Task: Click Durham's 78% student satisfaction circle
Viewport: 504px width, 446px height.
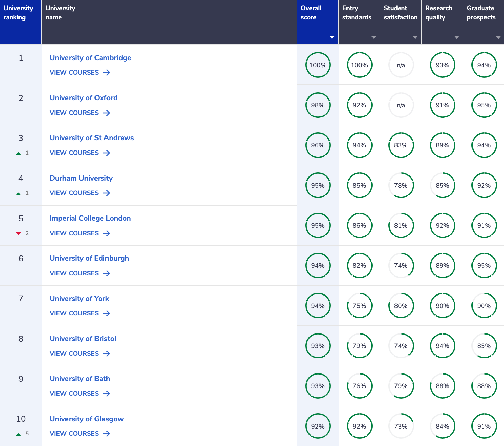Action: pos(401,185)
